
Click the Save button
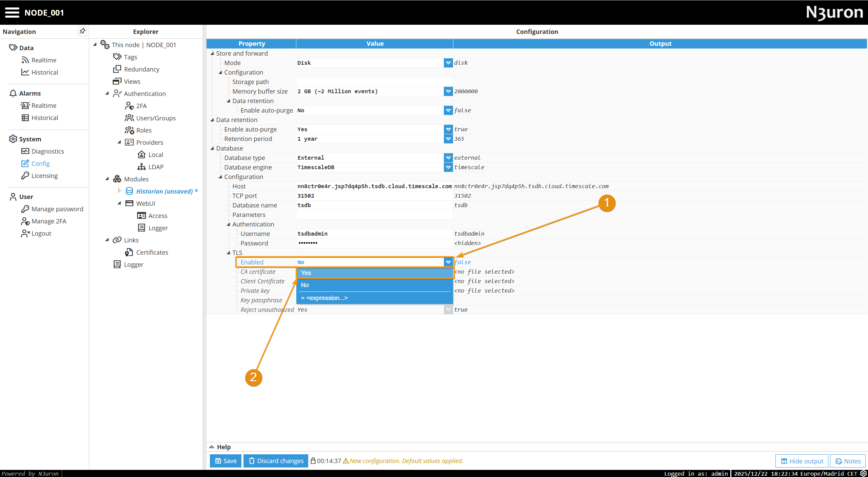coord(225,461)
